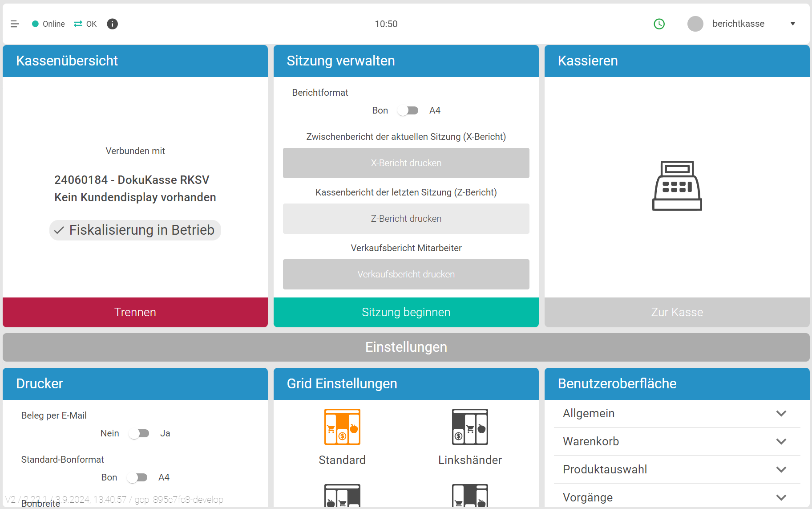
Task: Select the Linkshänder grid layout icon
Action: click(x=470, y=427)
